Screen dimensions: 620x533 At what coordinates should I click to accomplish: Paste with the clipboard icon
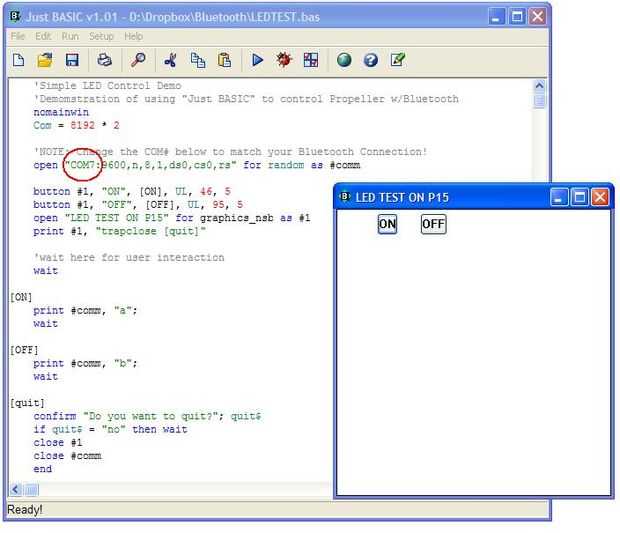pyautogui.click(x=224, y=60)
